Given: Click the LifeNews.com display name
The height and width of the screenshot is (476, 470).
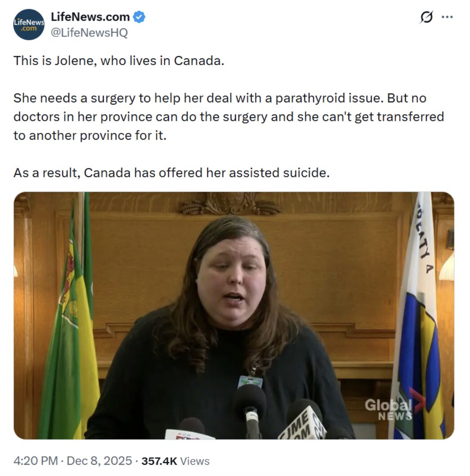Looking at the screenshot, I should click(90, 17).
